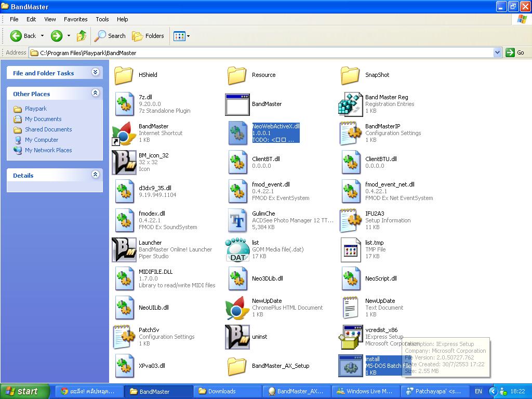
Task: Collapse the Other Places panel
Action: (x=96, y=93)
